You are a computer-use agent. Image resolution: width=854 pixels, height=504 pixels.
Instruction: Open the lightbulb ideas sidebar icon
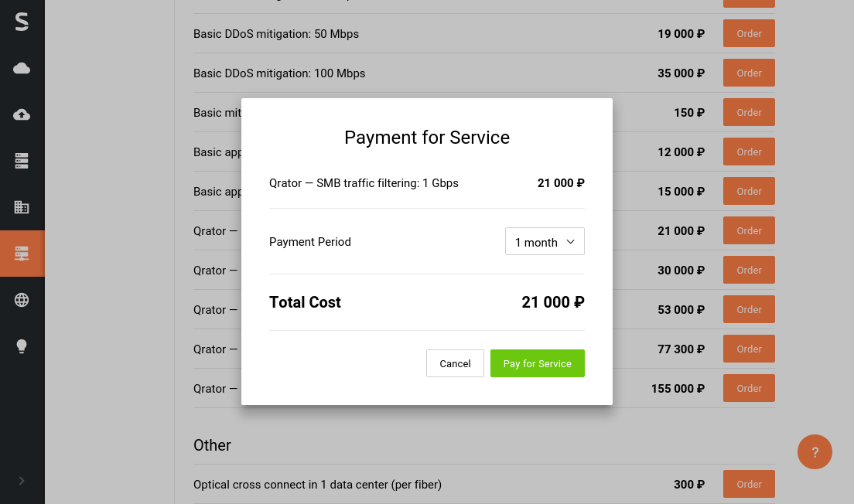[x=22, y=346]
